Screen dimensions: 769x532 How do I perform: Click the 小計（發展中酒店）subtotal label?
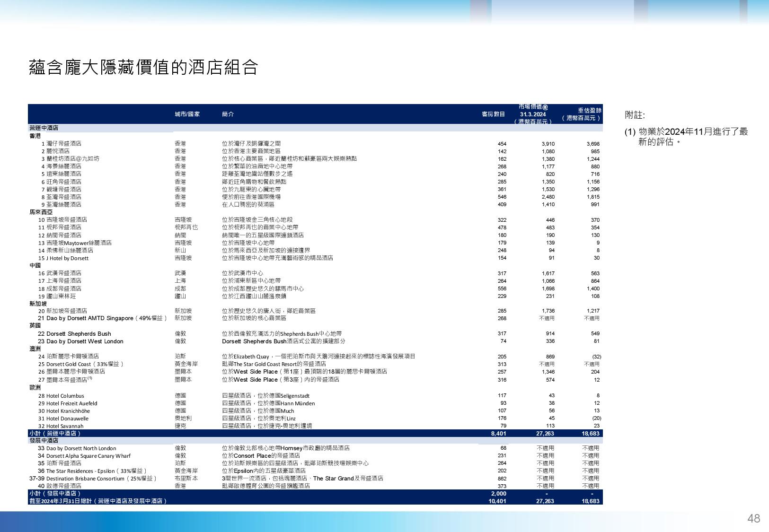pos(55,493)
